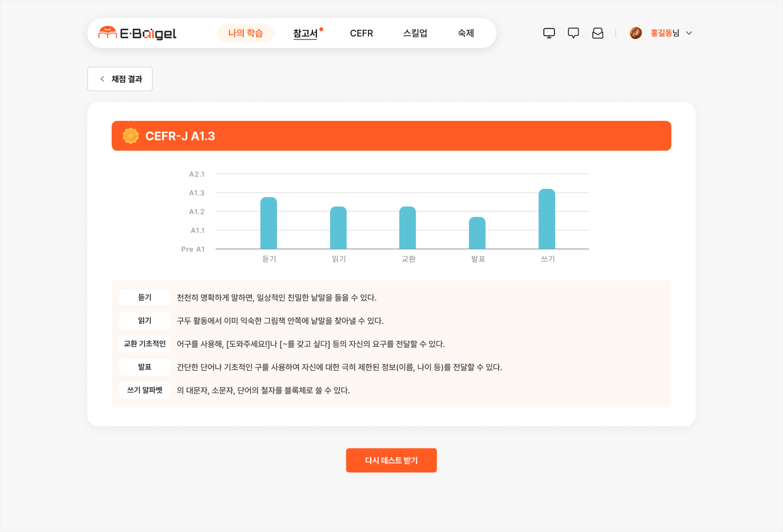Click the back chevron beside 채점 결과
This screenshot has height=532, width=783.
102,78
